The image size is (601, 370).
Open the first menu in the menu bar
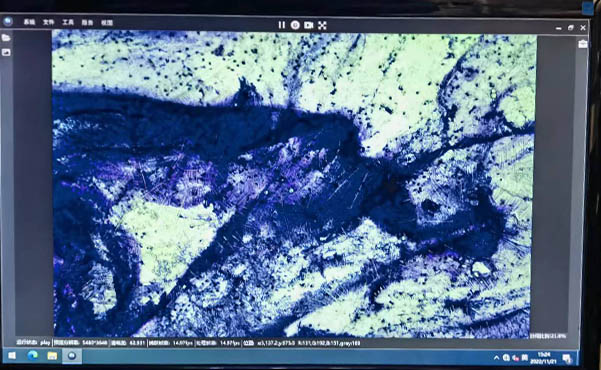tap(29, 22)
